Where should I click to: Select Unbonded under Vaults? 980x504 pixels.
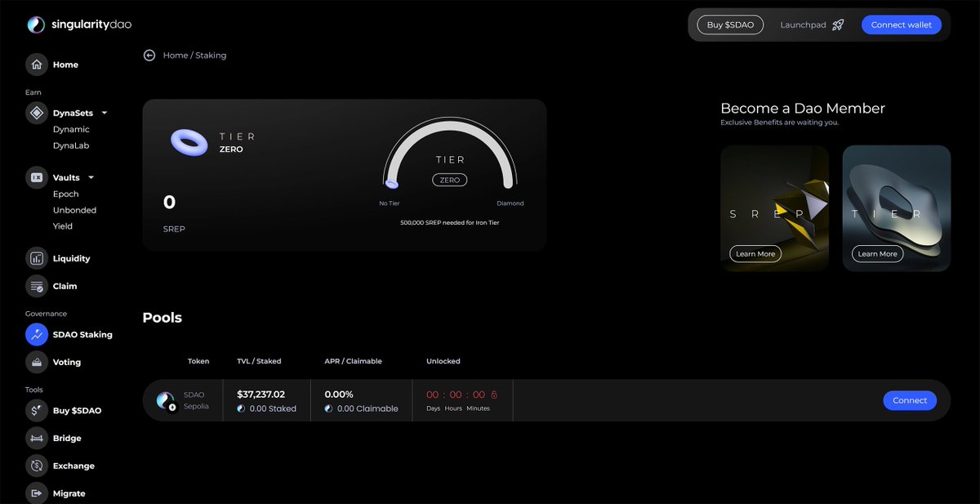pyautogui.click(x=74, y=210)
